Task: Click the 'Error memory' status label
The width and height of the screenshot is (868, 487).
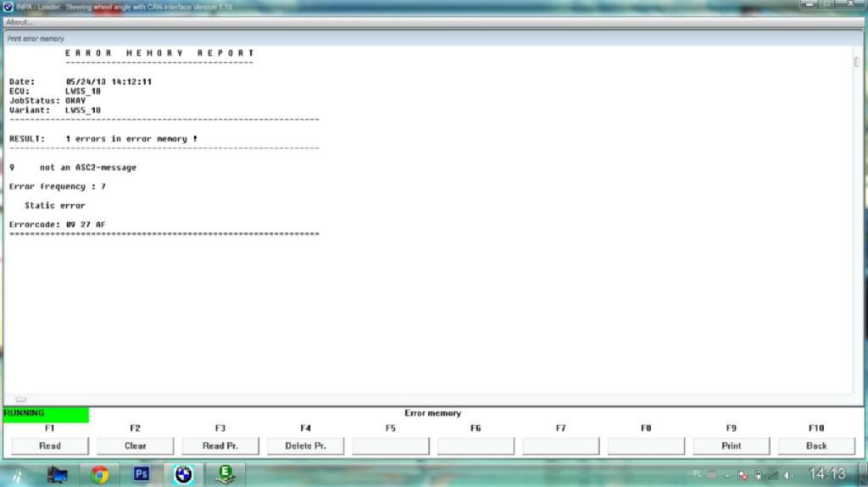Action: click(433, 413)
